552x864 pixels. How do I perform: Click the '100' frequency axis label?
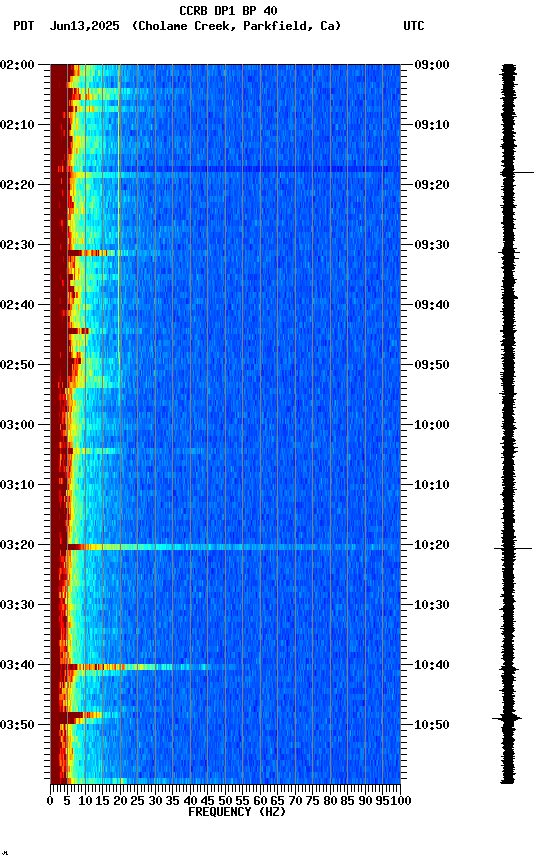click(x=401, y=802)
